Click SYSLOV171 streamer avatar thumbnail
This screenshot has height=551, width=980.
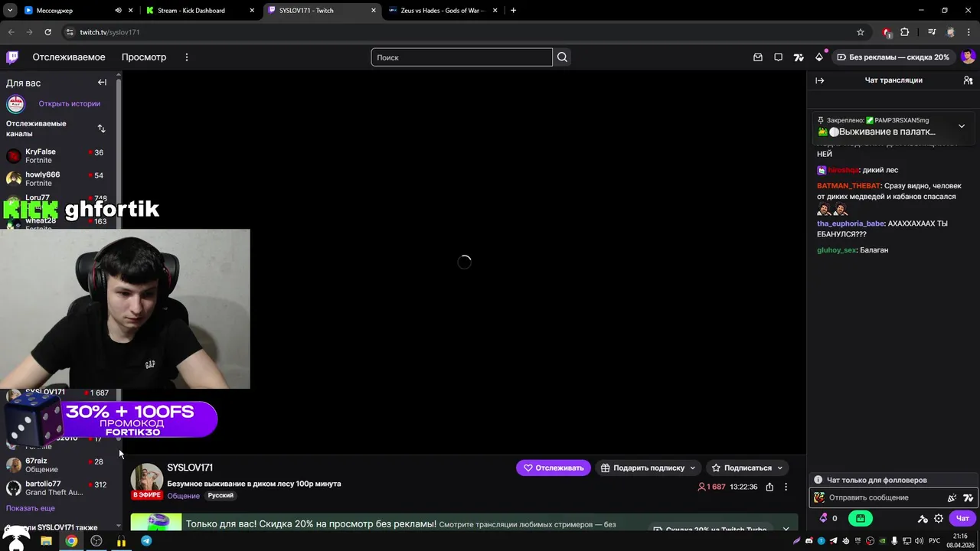[x=147, y=479]
